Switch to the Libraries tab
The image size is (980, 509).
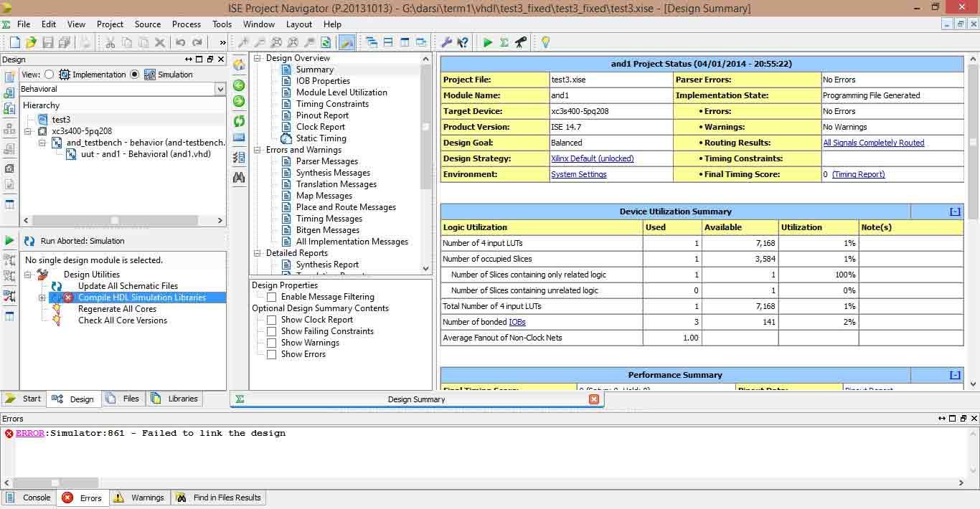pos(175,399)
